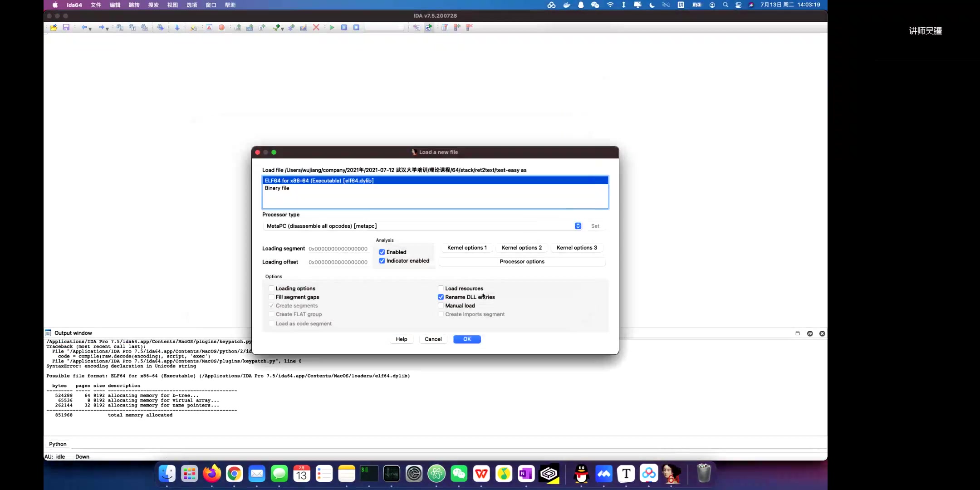Screen dimensions: 980x490
Task: Click the red X delete icon
Action: tap(316, 28)
